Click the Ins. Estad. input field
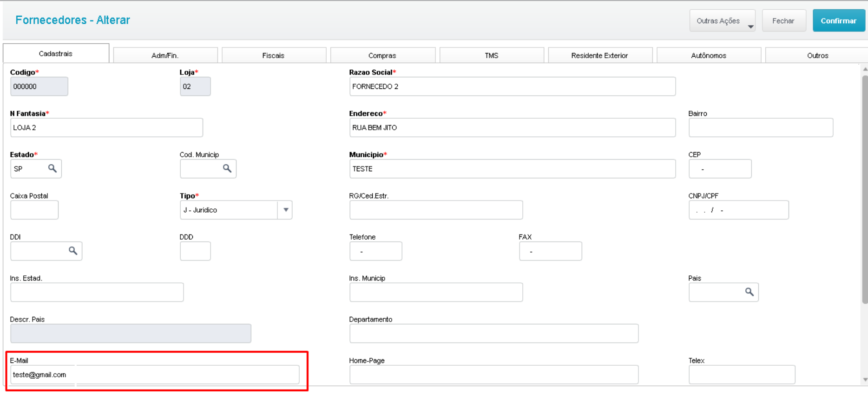 coord(97,292)
